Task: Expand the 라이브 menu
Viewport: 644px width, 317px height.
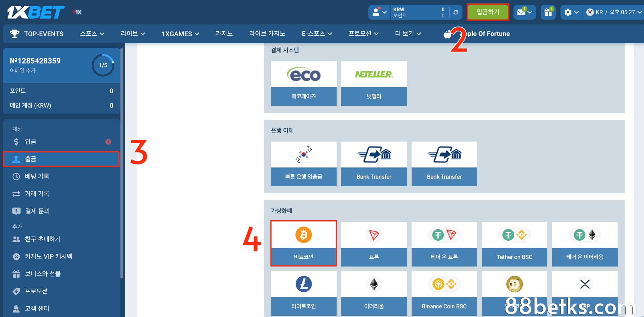Action: pyautogui.click(x=133, y=34)
